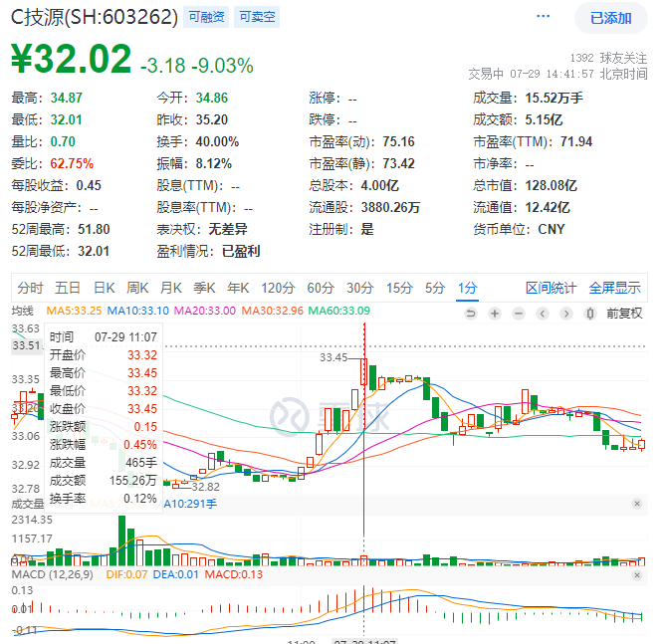The image size is (667, 644).
Task: Switch to the 分时 chart tab
Action: coord(30,288)
